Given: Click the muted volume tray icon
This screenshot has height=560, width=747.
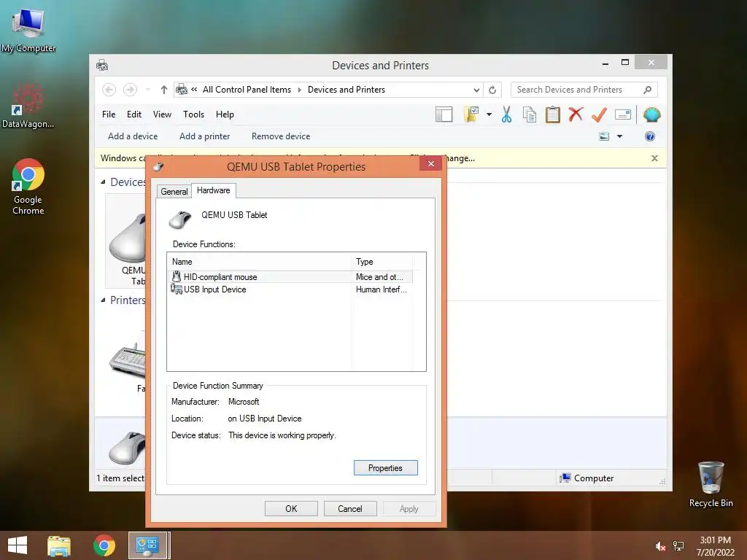Looking at the screenshot, I should point(659,546).
